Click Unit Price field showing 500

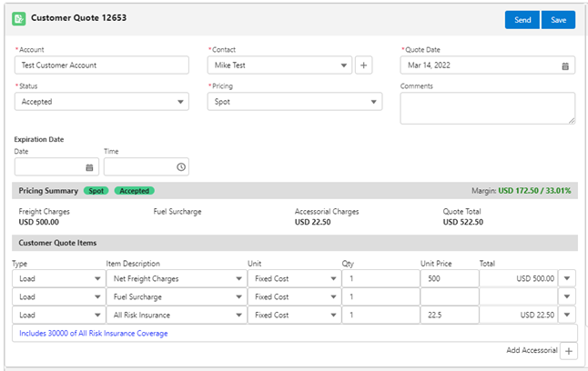(450, 278)
